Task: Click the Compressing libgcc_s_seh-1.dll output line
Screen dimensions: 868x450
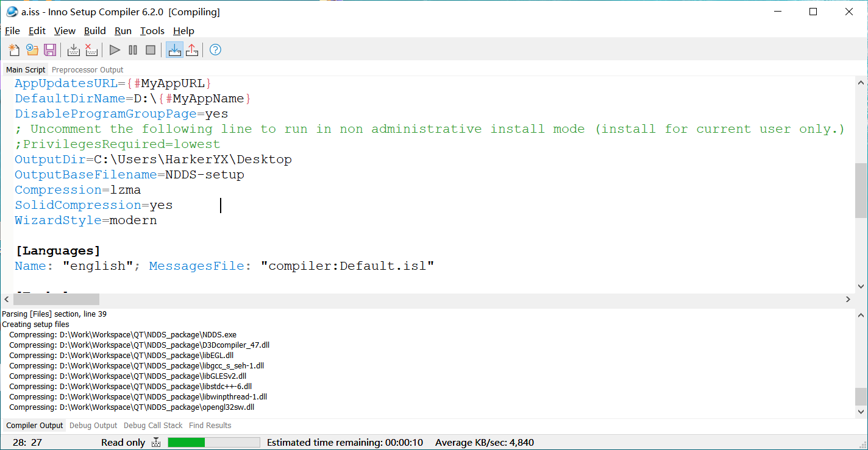Action: tap(137, 366)
